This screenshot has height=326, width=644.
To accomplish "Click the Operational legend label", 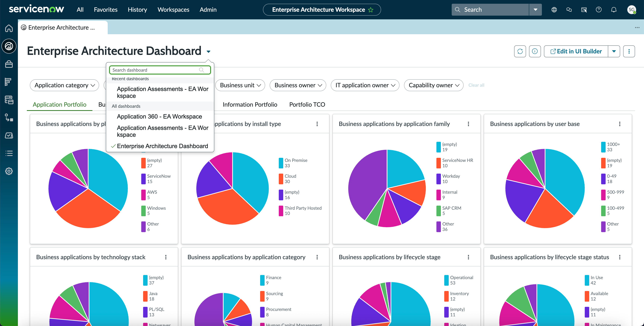I will click(x=462, y=278).
